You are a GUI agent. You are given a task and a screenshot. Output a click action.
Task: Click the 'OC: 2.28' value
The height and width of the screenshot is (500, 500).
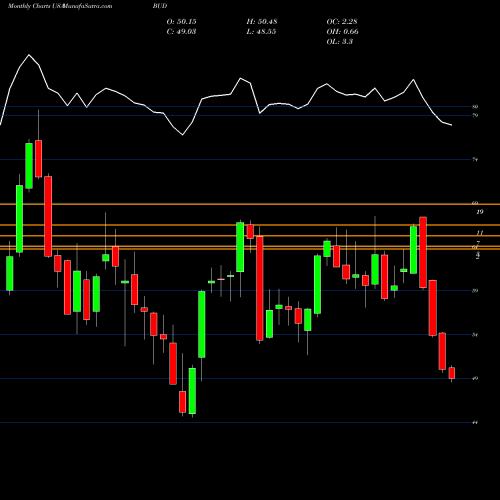tap(342, 21)
